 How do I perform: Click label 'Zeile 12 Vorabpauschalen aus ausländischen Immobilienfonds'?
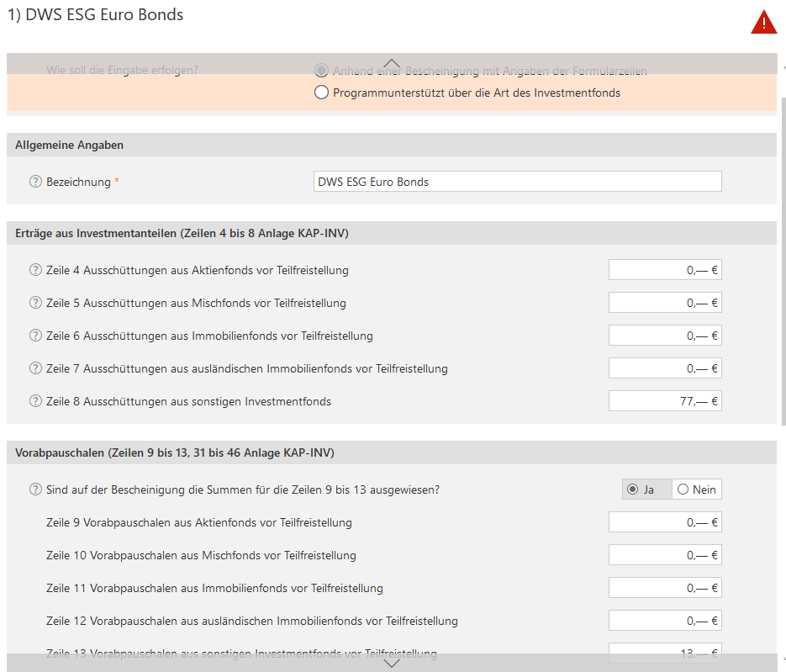(252, 621)
